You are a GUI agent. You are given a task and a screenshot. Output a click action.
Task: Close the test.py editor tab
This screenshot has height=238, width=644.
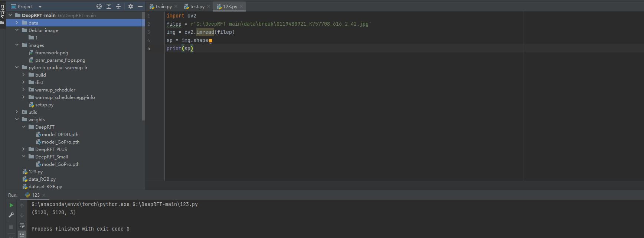coord(209,6)
